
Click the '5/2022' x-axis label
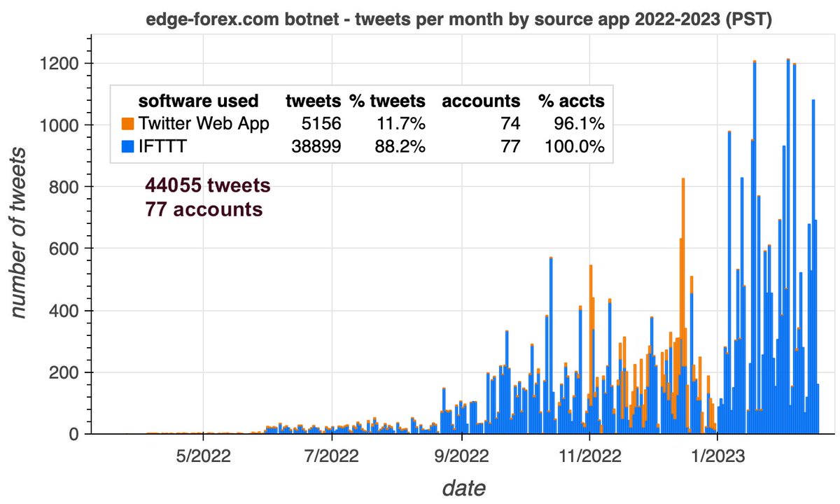pyautogui.click(x=203, y=456)
